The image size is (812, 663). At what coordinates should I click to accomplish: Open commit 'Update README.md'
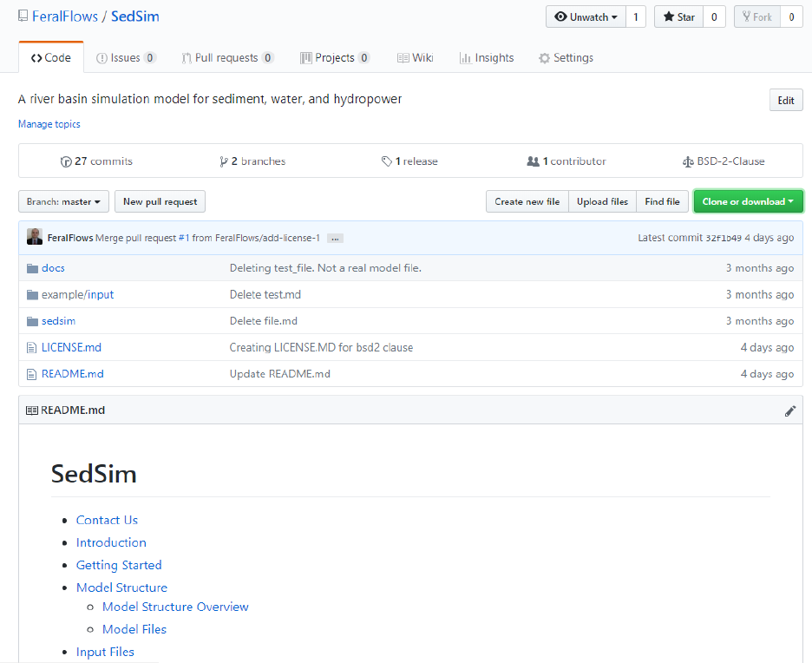coord(279,373)
